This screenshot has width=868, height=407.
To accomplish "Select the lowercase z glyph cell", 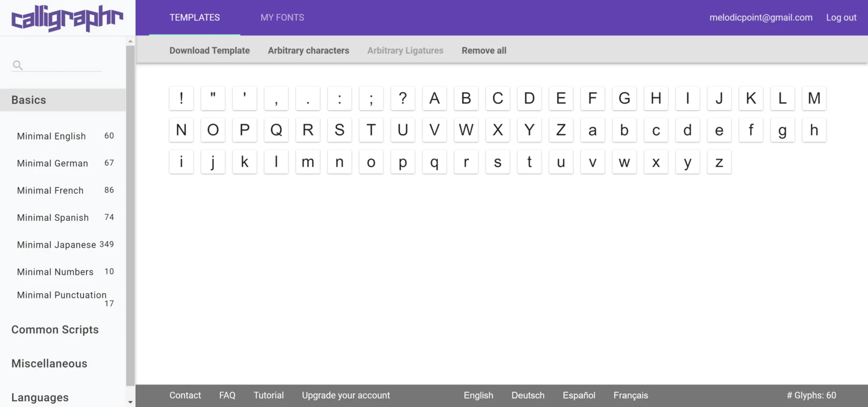I will [x=719, y=162].
